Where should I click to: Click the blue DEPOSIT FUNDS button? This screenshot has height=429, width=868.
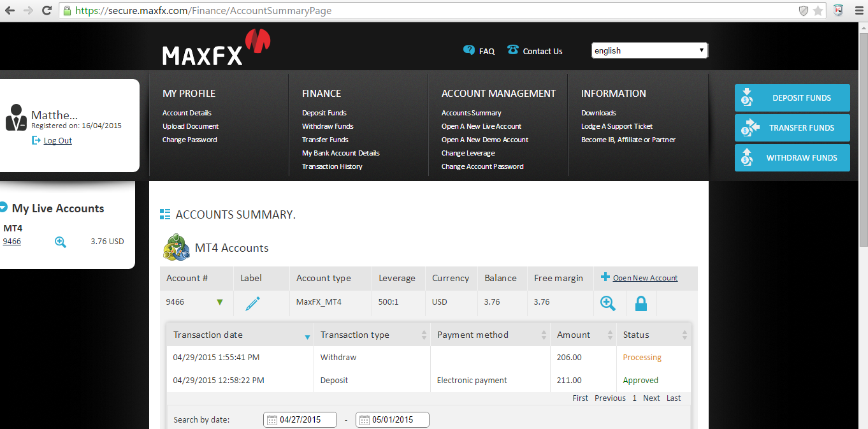[792, 98]
